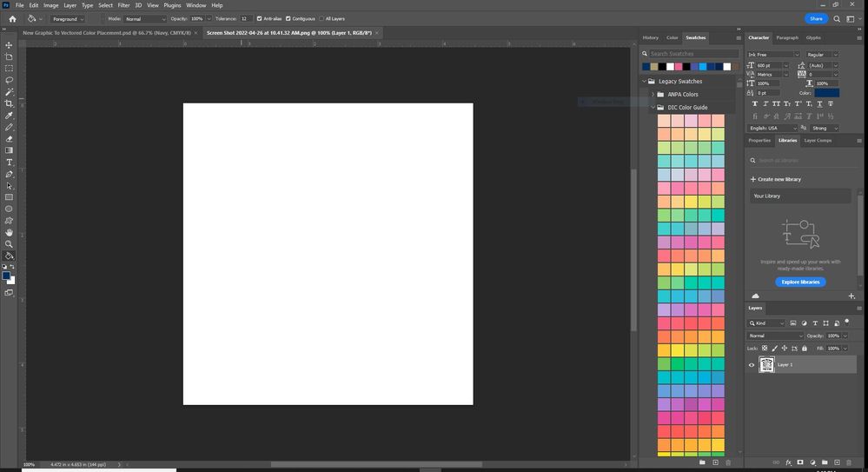
Task: Toggle Lock position for the layer
Action: pos(785,349)
